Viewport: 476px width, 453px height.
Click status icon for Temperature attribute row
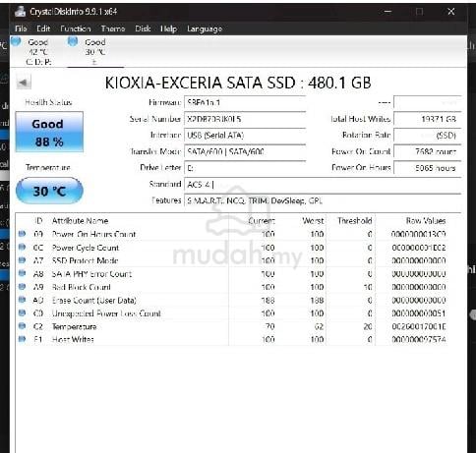[x=22, y=326]
